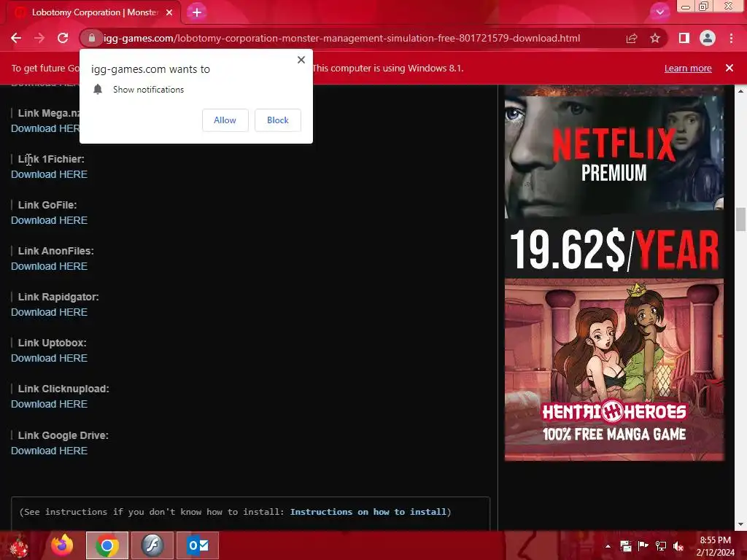747x560 pixels.
Task: Open Mega.nz Download HERE link
Action: [45, 128]
